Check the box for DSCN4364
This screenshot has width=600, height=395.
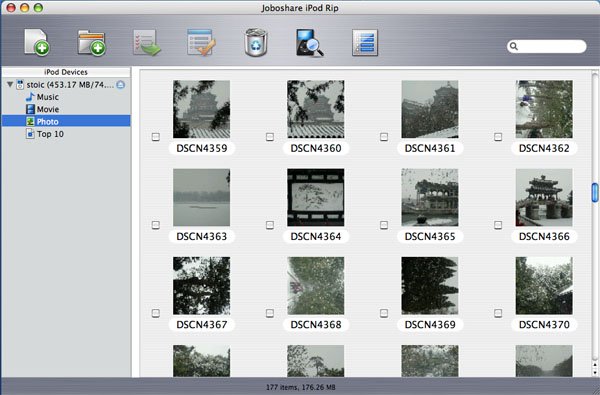(x=270, y=225)
